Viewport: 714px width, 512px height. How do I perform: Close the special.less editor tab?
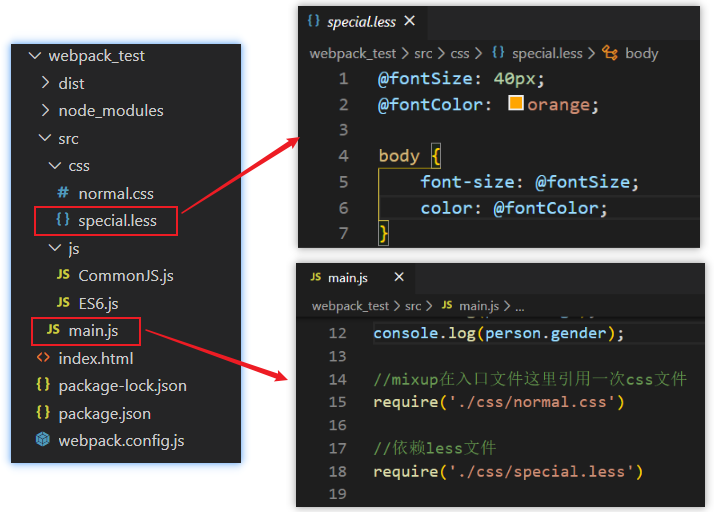[409, 21]
